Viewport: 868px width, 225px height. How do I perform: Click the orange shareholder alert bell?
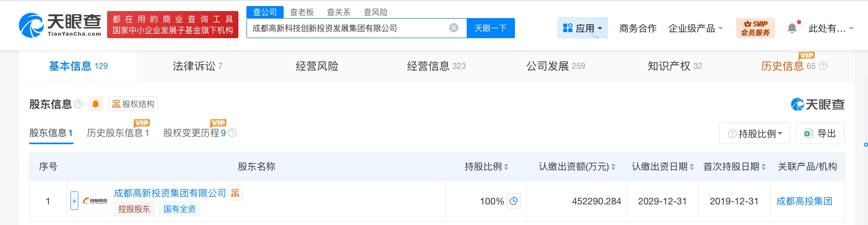pos(96,104)
